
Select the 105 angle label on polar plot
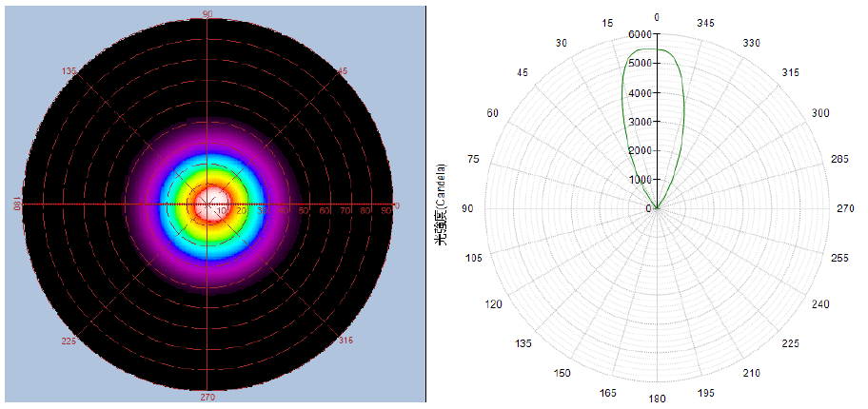[473, 259]
